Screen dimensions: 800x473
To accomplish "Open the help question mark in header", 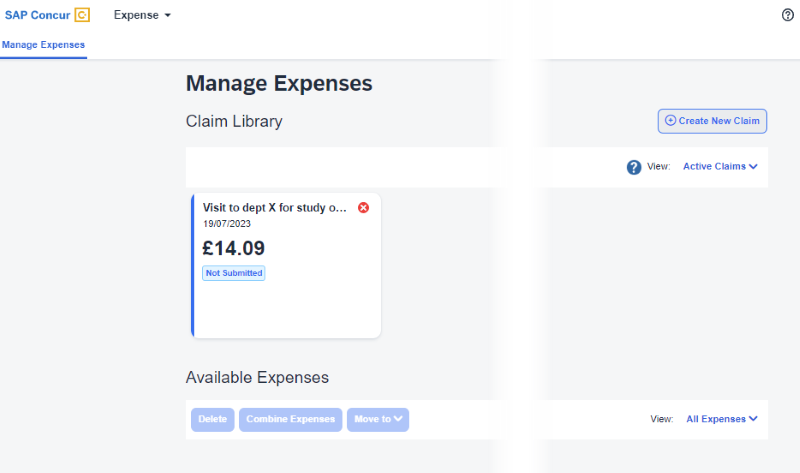I will coord(787,15).
